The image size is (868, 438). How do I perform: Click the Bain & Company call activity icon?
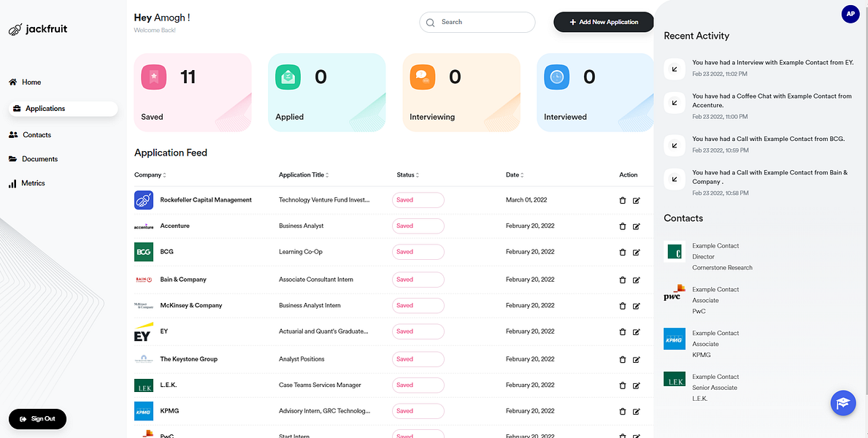[675, 179]
